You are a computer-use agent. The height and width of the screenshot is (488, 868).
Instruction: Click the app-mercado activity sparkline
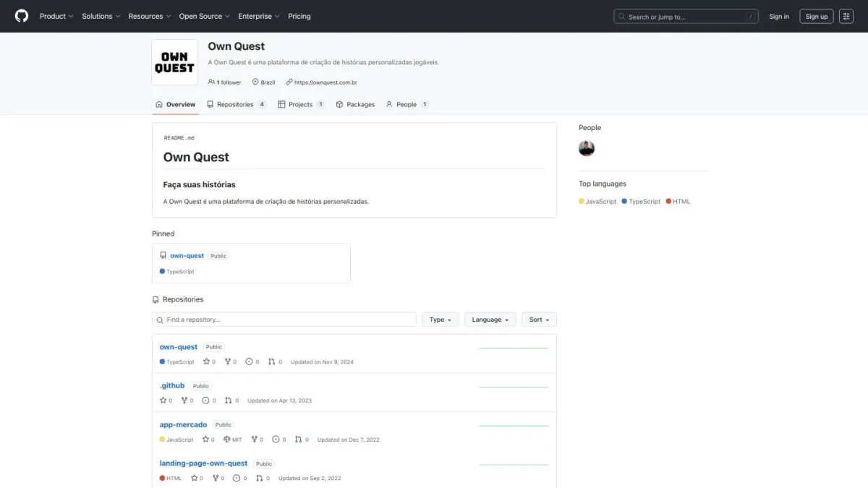click(514, 426)
